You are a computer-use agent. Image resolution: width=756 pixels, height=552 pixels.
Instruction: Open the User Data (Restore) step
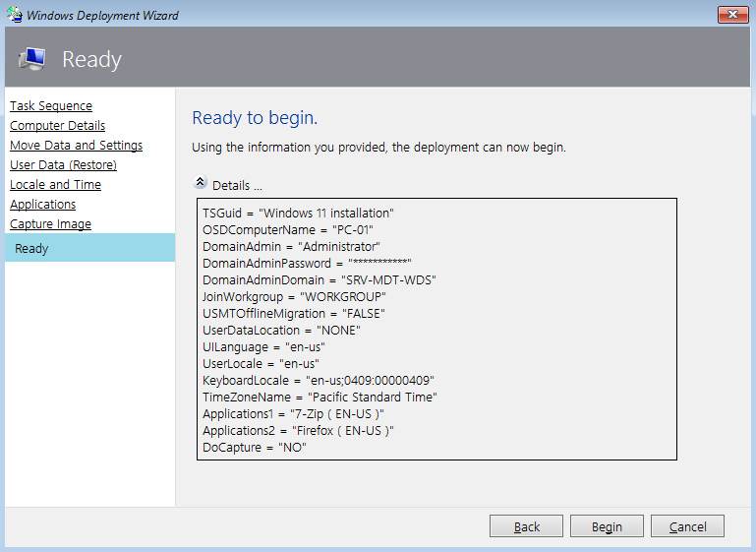pos(63,165)
